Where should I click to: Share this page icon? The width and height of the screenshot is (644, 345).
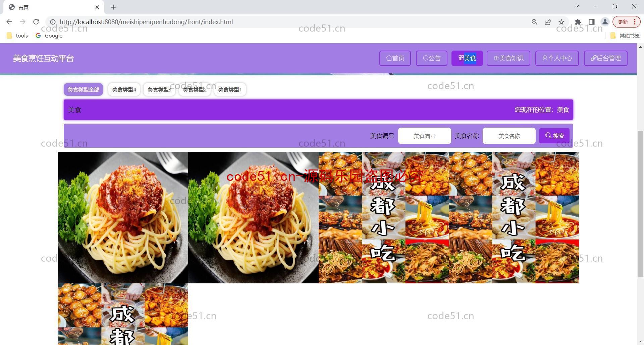[x=548, y=22]
